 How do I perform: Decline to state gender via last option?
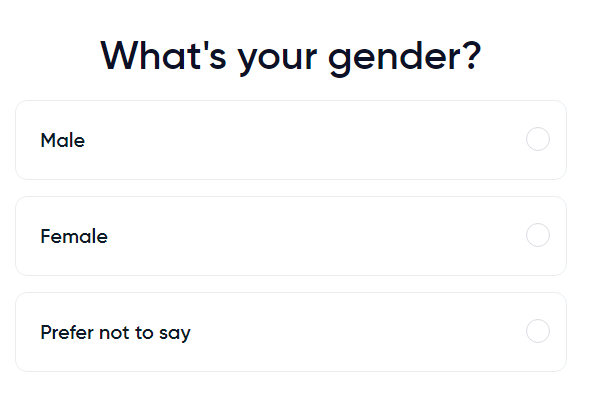[291, 332]
